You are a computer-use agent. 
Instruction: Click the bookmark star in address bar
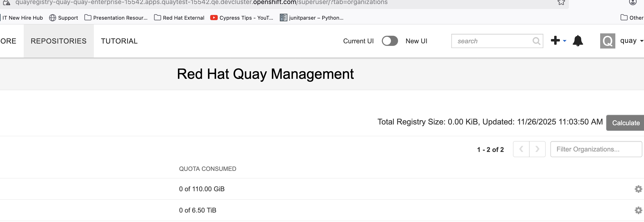tap(561, 3)
